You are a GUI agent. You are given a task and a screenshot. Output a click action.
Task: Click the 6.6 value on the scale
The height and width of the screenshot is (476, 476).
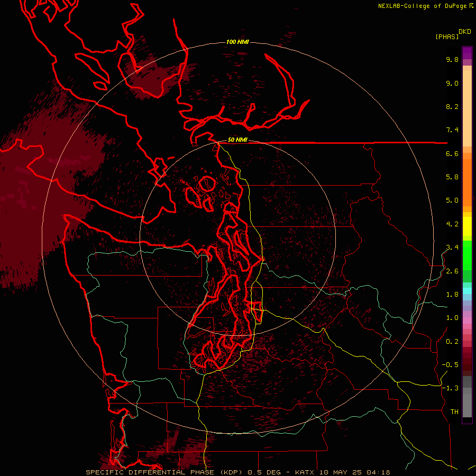click(452, 153)
